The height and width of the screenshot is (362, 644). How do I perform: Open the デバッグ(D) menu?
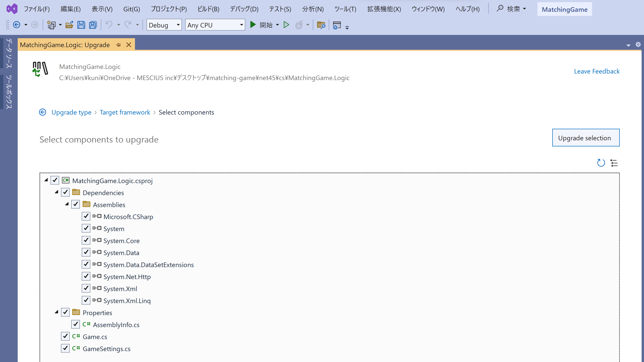point(244,9)
